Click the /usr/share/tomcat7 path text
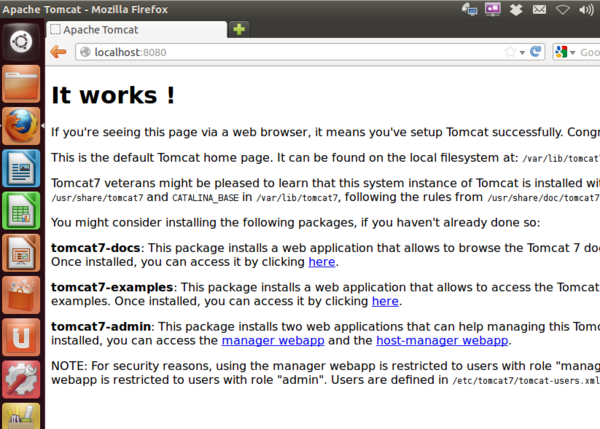 97,198
